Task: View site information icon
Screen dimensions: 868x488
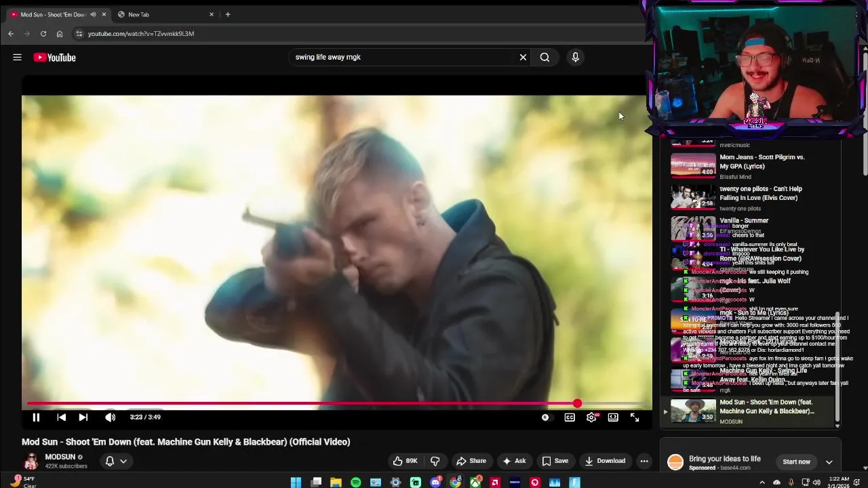Action: [x=79, y=34]
